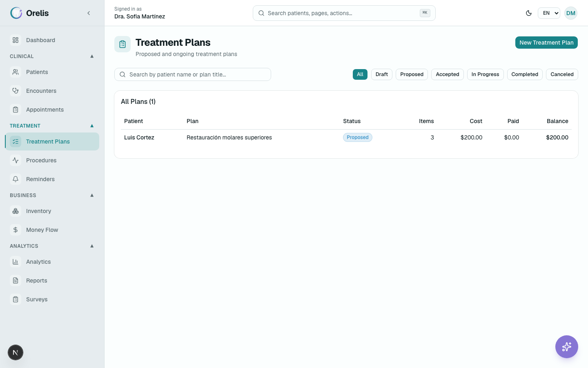Image resolution: width=588 pixels, height=368 pixels.
Task: Open the Reports page link
Action: (52, 280)
